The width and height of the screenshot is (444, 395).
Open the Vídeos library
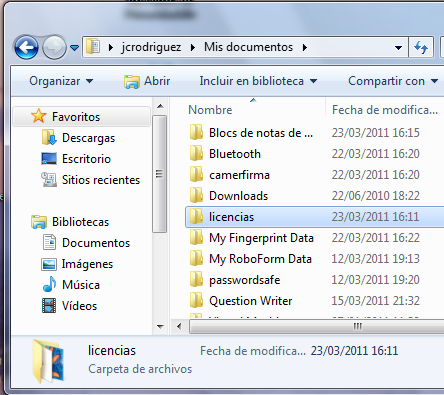(x=79, y=306)
